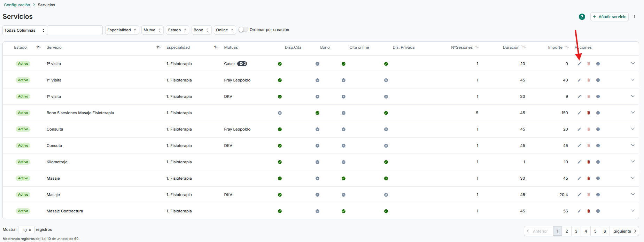Click the Bono column header in the table
The width and height of the screenshot is (644, 242).
coord(325,47)
